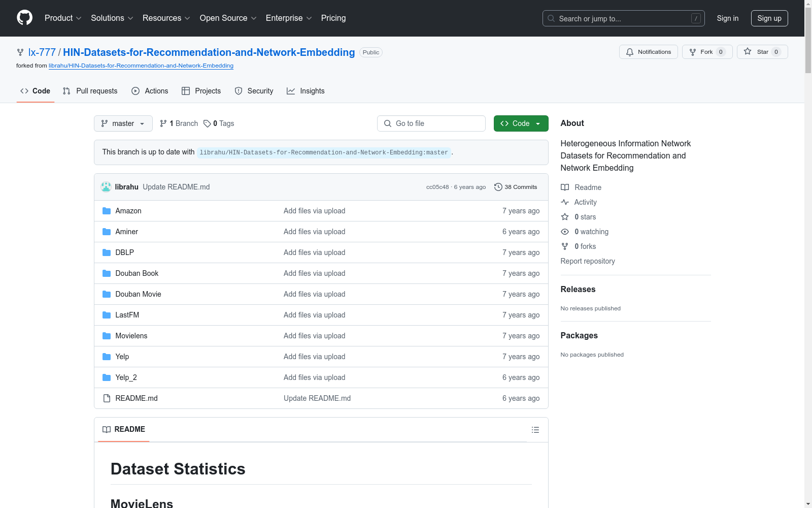Image resolution: width=812 pixels, height=508 pixels.
Task: Open the upstream librahu master branch link
Action: (x=324, y=152)
